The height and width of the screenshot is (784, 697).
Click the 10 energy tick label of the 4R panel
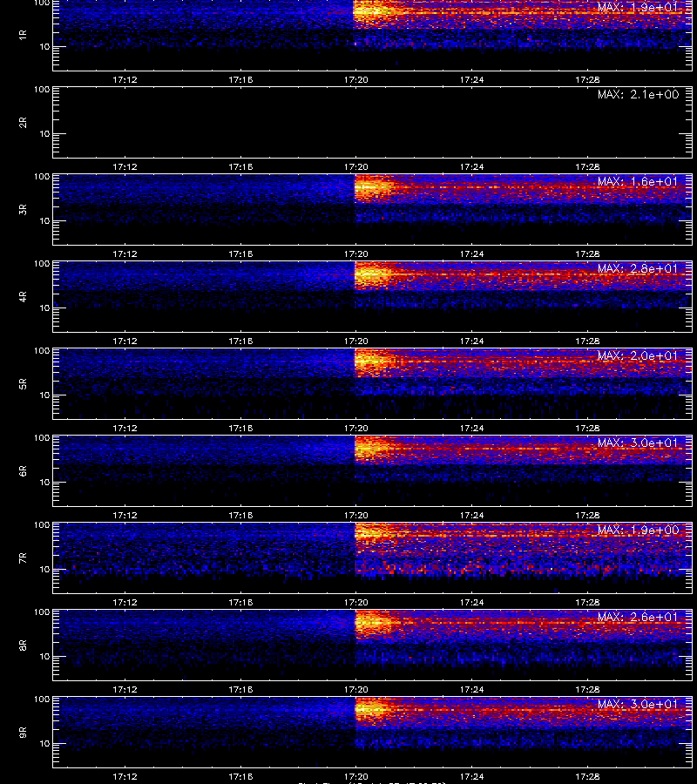point(44,308)
